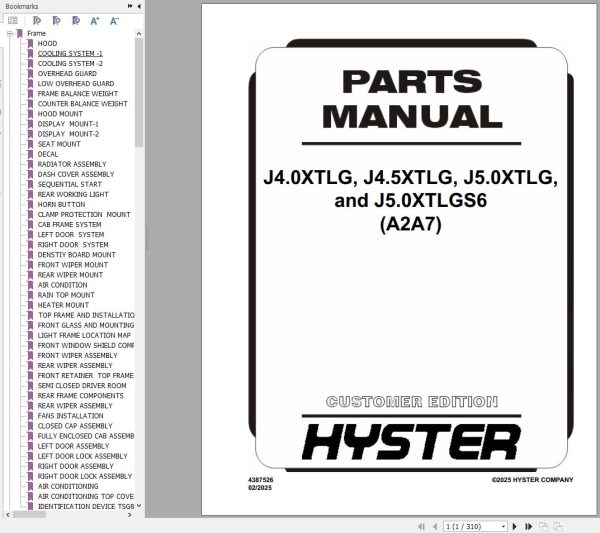Select FRONT WIPER ASSEMBLY bookmark
The width and height of the screenshot is (600, 533).
click(77, 356)
